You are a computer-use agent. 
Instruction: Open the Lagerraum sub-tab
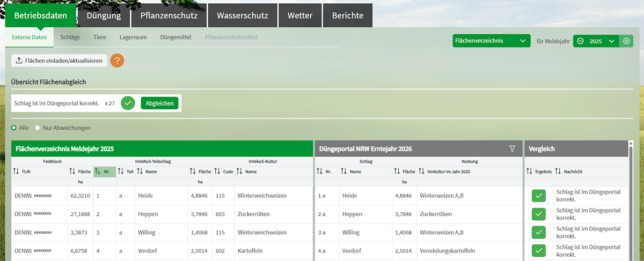pyautogui.click(x=133, y=38)
